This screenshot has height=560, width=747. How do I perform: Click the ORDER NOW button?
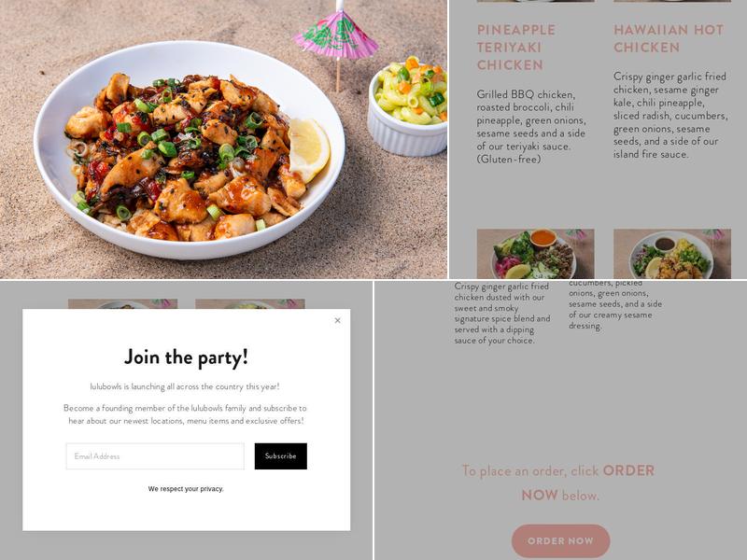coord(560,541)
